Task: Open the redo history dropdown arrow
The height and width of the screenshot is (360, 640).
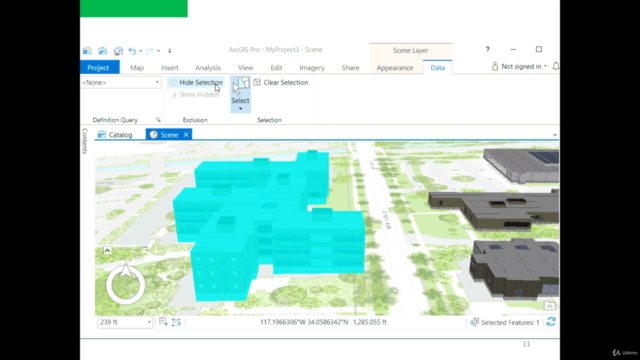Action: click(x=158, y=51)
